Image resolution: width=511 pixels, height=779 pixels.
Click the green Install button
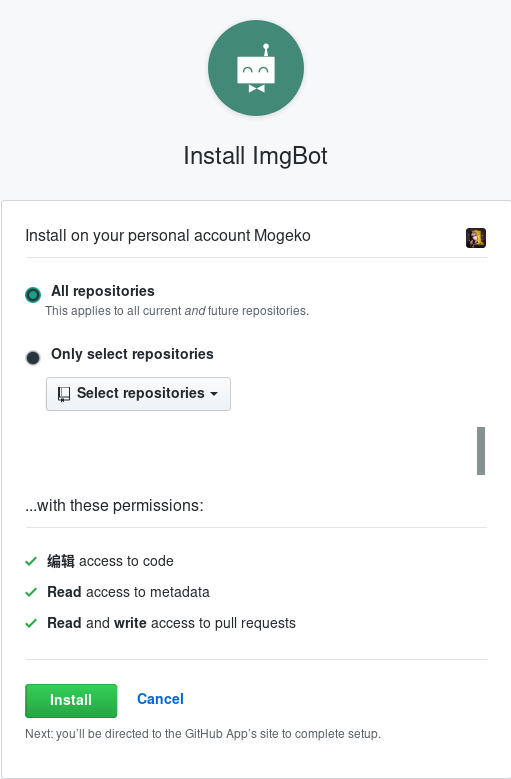pyautogui.click(x=71, y=701)
